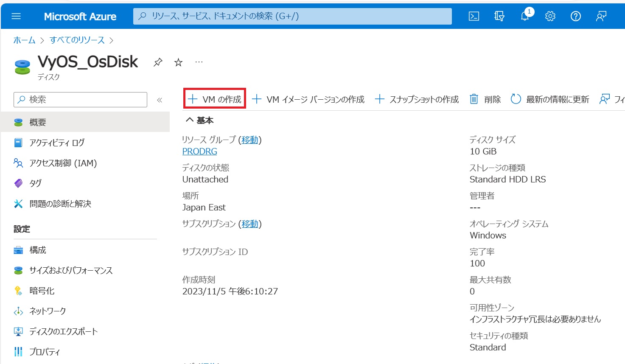Click the refresh circular arrow icon
This screenshot has height=364, width=625.
[x=516, y=99]
